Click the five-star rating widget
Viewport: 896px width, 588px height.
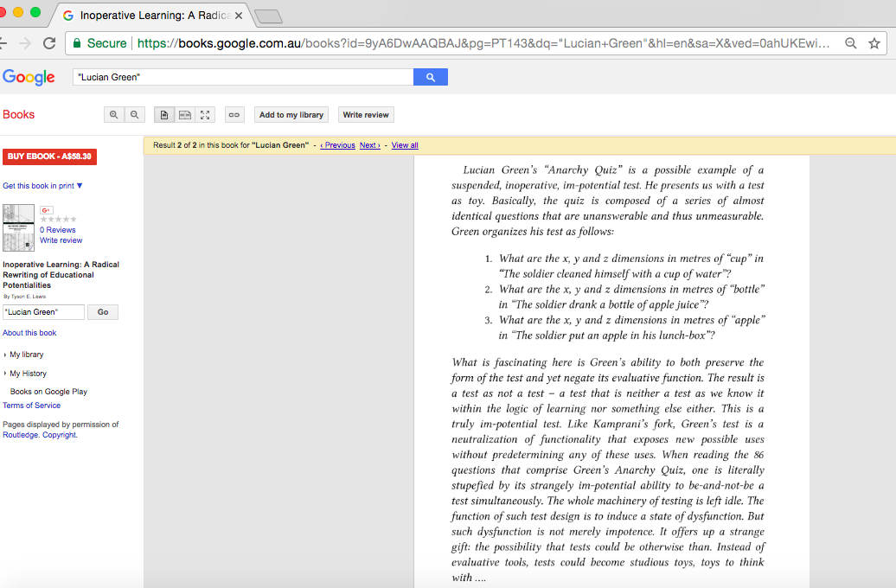[58, 220]
